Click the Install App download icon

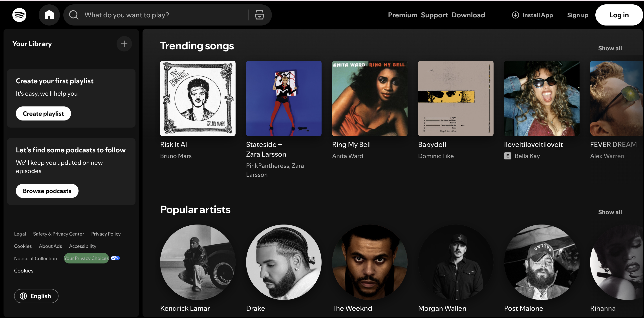coord(515,15)
